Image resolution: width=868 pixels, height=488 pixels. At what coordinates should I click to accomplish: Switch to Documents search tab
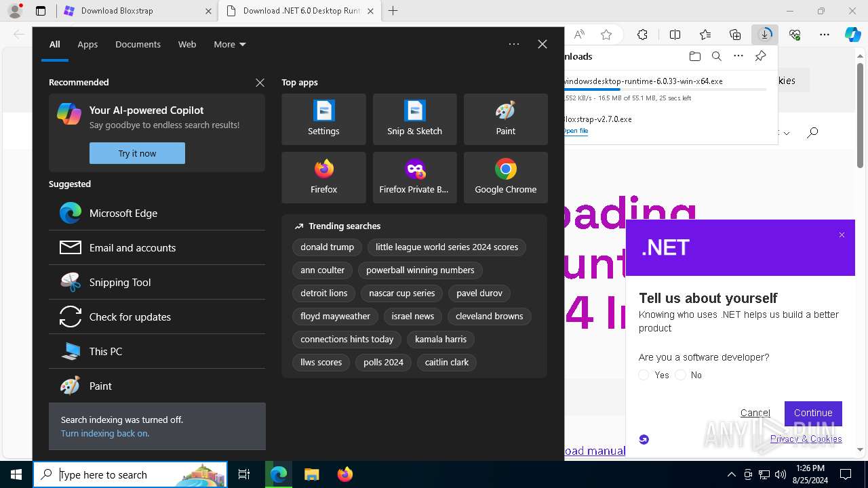click(138, 44)
